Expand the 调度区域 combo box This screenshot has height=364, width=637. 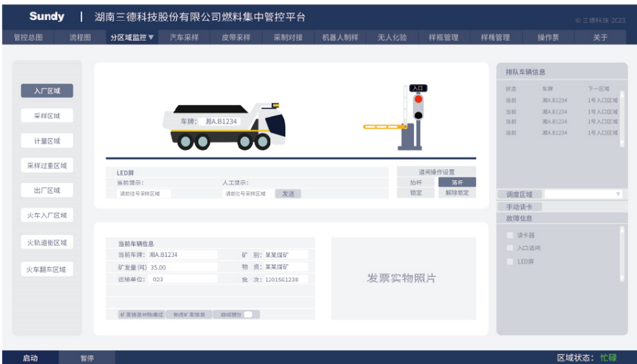[618, 194]
